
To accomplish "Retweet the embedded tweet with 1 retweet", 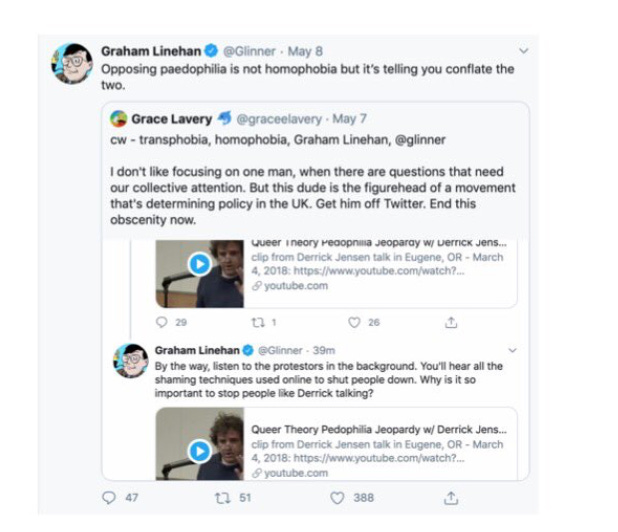I will click(x=258, y=323).
